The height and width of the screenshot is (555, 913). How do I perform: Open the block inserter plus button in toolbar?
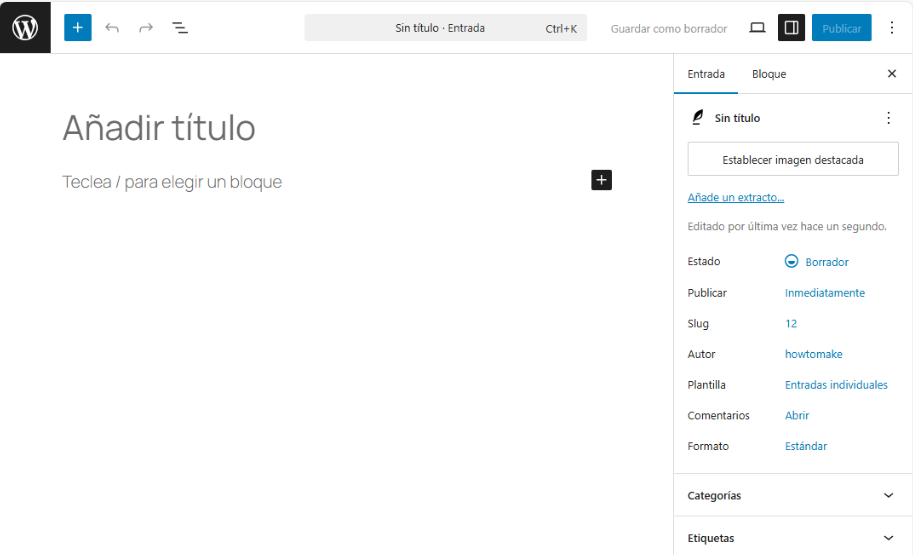click(78, 28)
